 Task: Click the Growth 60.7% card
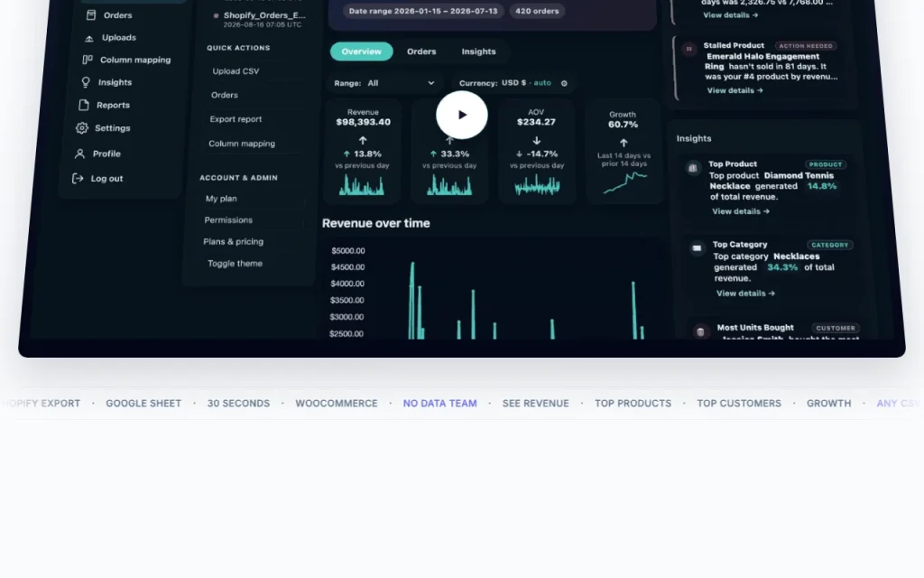624,152
